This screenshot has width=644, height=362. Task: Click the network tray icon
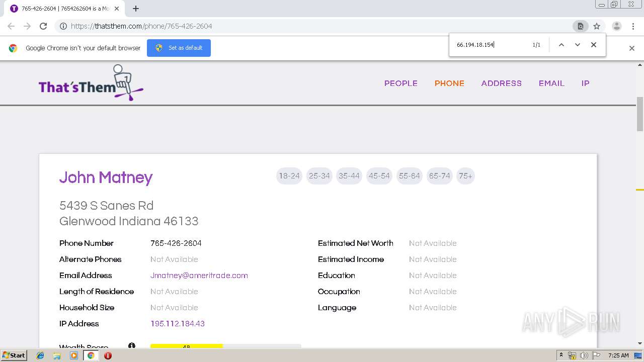tap(572, 355)
